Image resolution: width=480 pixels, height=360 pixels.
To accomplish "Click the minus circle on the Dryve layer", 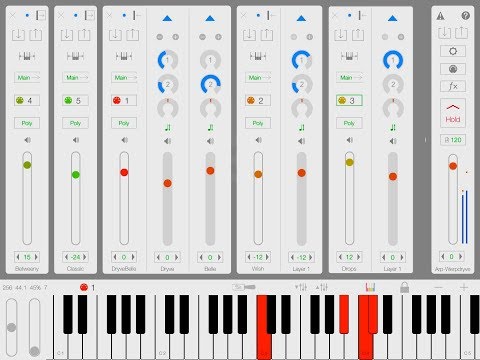I will [x=160, y=37].
